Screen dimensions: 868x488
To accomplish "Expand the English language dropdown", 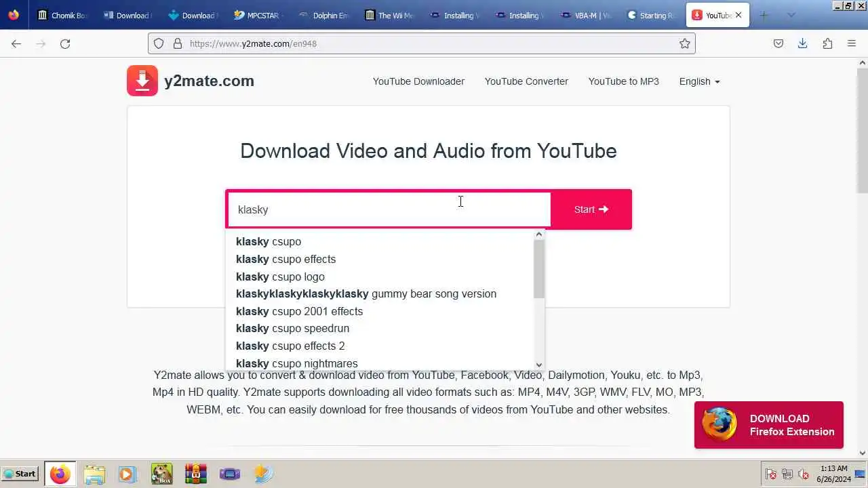I will point(699,81).
